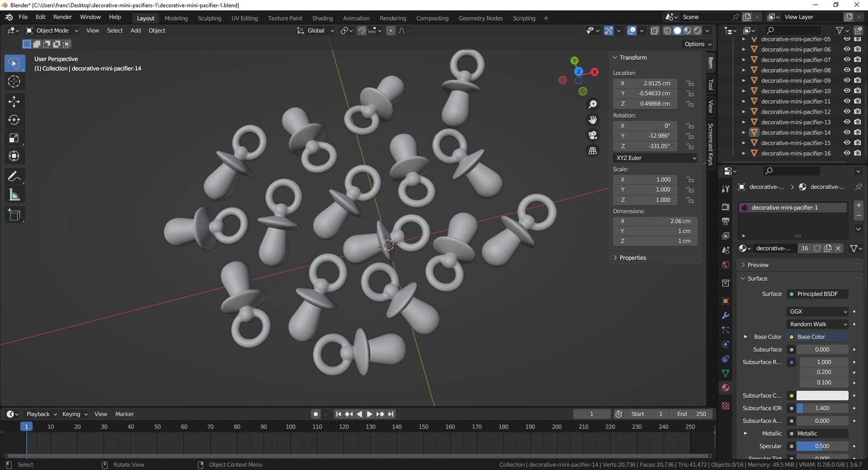Click the Options button
This screenshot has width=868, height=470.
[698, 44]
